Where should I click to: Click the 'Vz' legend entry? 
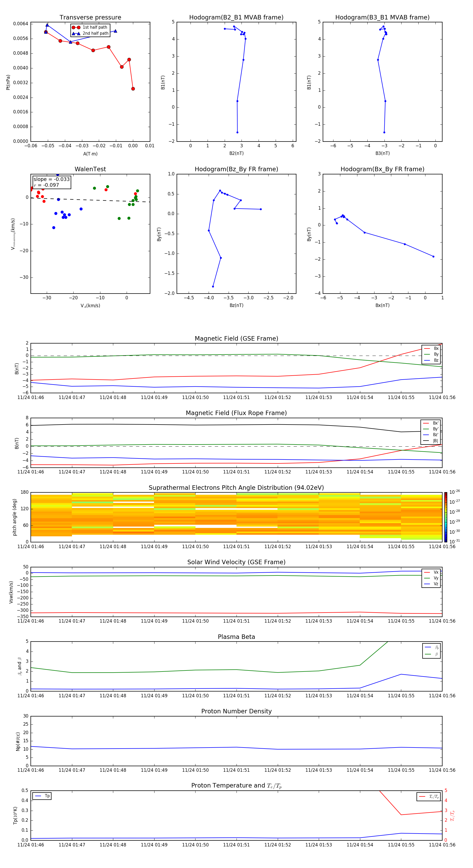(x=431, y=584)
